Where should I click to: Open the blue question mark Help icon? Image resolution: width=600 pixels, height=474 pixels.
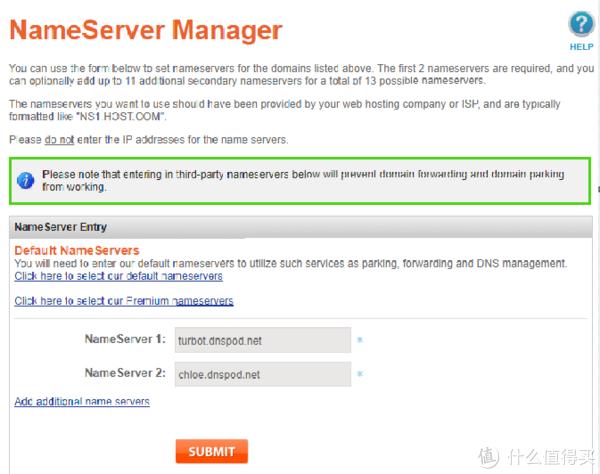click(581, 24)
